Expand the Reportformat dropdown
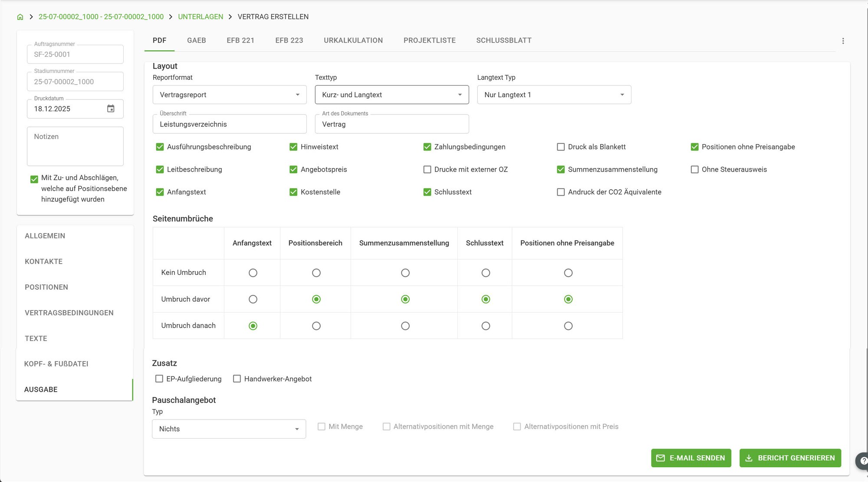The width and height of the screenshot is (868, 482). click(230, 95)
